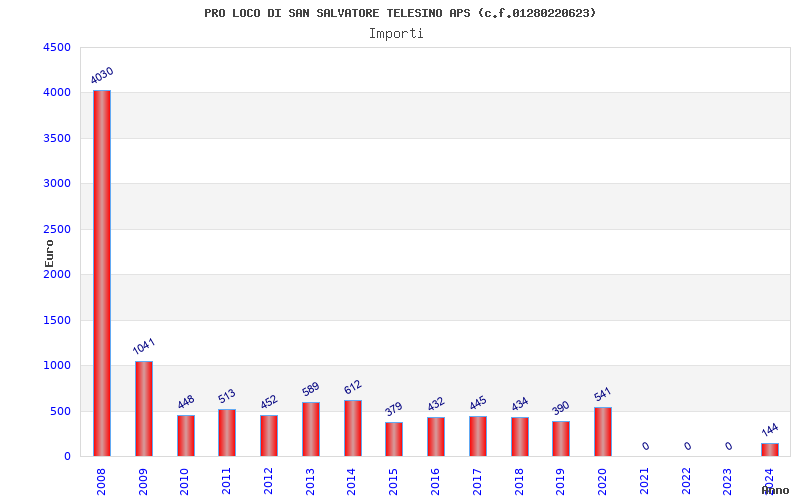800x500 pixels.
Task: Click the 'Importi' subtitle
Action: [396, 34]
